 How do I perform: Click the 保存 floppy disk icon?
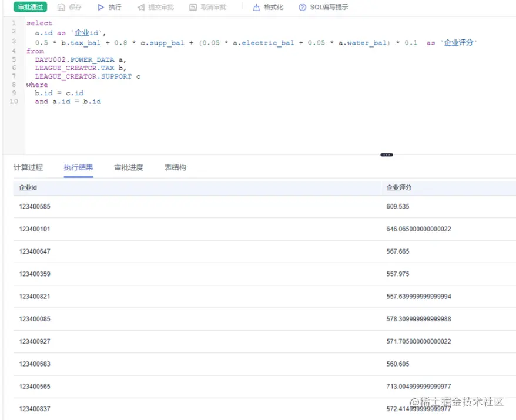61,7
